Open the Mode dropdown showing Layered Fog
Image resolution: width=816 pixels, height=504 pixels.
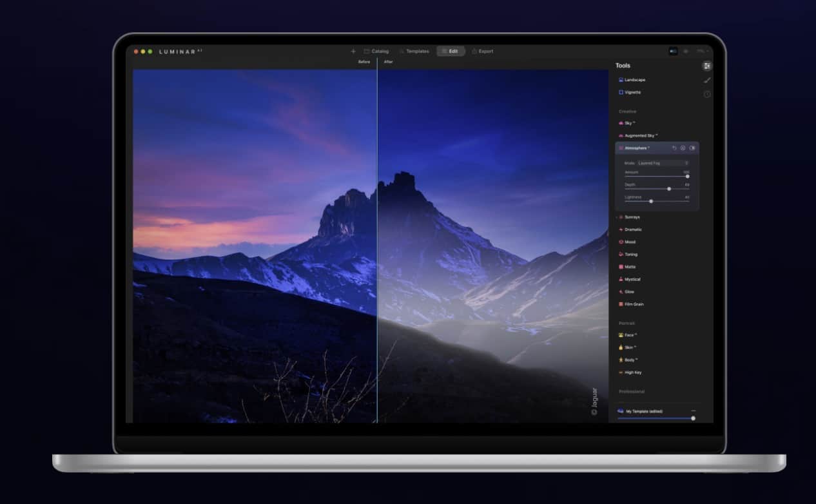tap(663, 163)
